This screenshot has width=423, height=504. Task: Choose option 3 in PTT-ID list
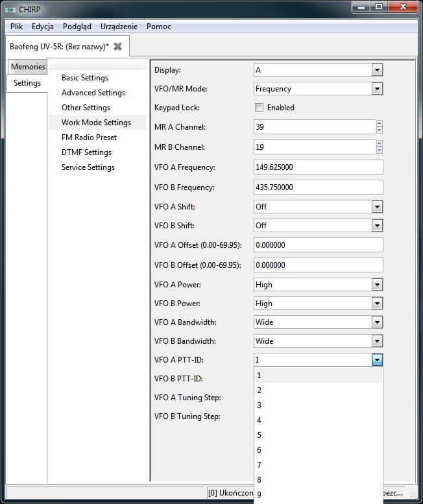(318, 405)
